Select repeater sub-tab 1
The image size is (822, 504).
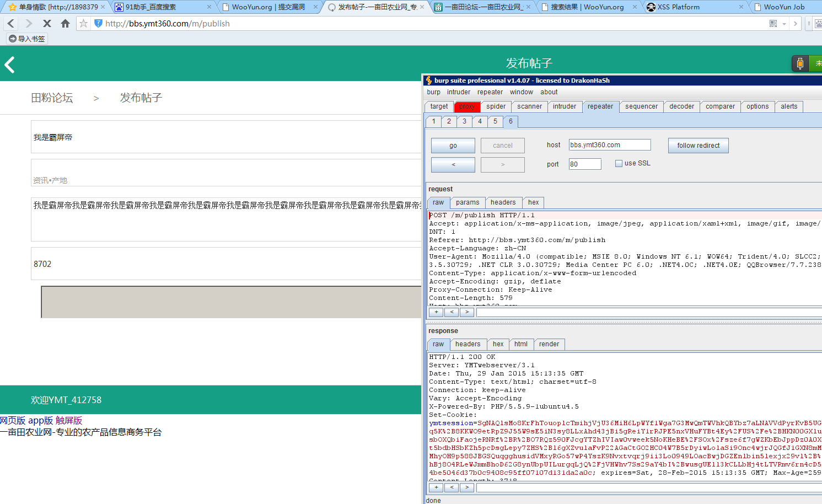434,121
